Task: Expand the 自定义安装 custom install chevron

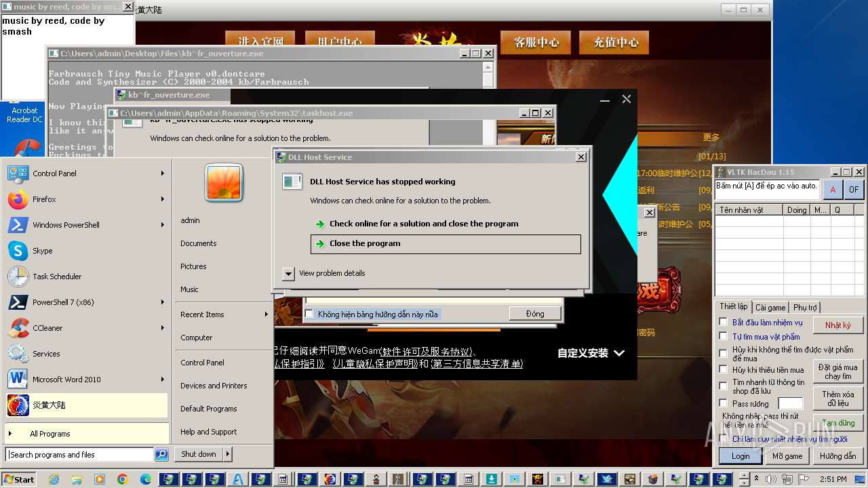Action: (x=618, y=353)
